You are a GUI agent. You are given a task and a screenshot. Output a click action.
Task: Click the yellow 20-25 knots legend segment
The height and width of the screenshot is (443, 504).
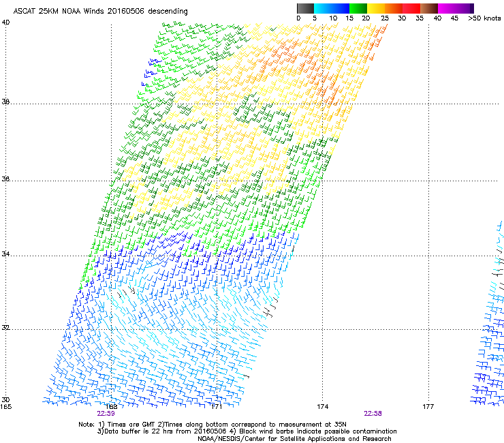click(x=376, y=8)
